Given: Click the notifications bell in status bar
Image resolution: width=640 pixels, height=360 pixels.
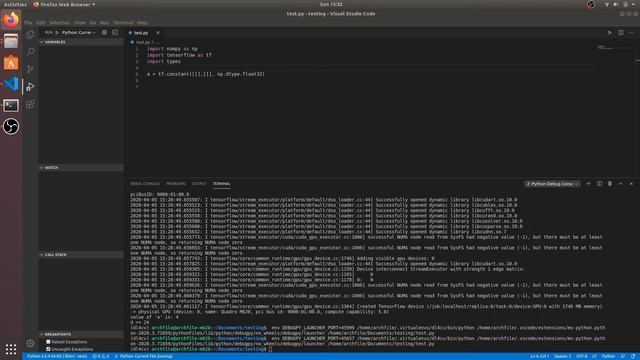Looking at the screenshot, I should (x=633, y=356).
